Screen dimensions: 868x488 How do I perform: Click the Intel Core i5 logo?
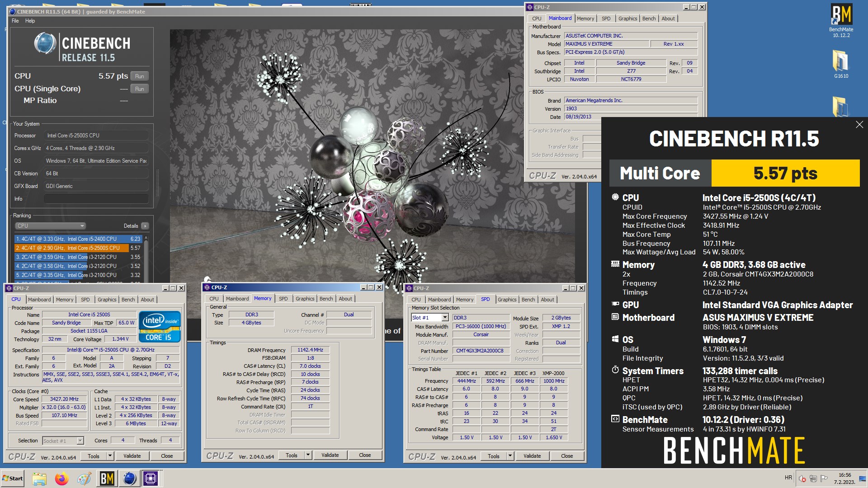(x=160, y=326)
